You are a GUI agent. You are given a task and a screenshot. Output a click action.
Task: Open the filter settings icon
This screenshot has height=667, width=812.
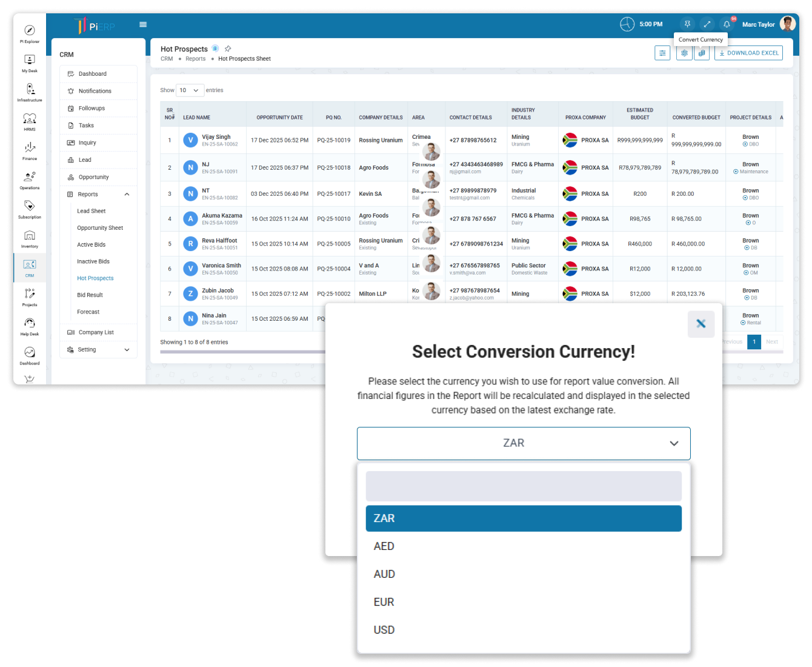coord(662,53)
